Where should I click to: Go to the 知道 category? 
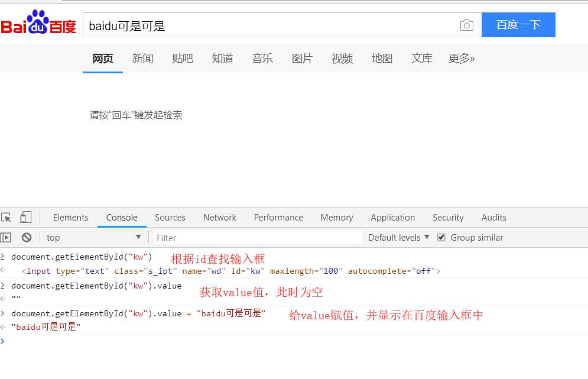click(x=222, y=59)
